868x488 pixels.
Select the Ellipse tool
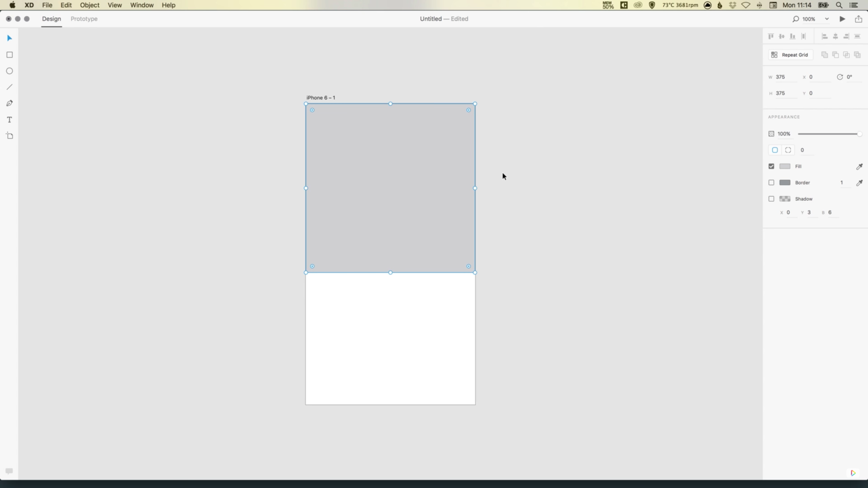[9, 71]
